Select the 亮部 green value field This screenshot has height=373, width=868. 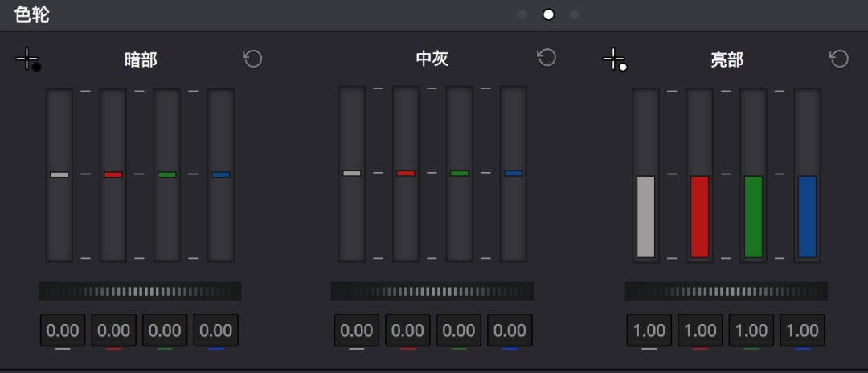751,330
